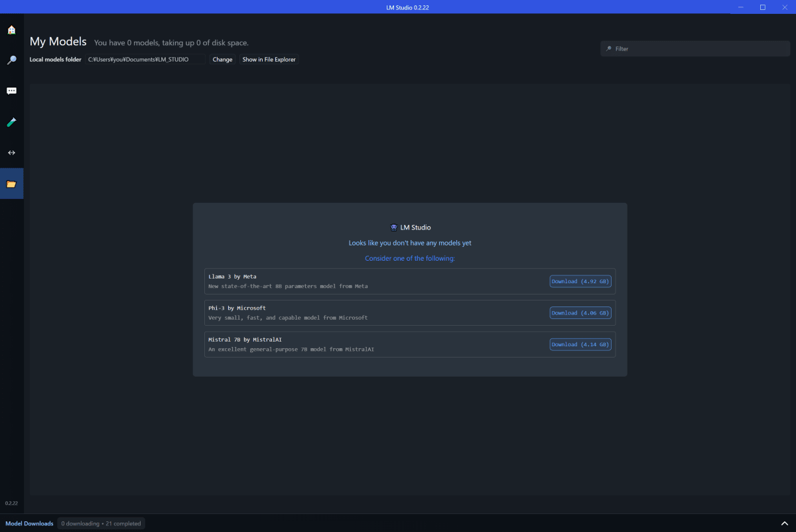Click Show in File Explorer button
This screenshot has height=532, width=796.
point(269,60)
